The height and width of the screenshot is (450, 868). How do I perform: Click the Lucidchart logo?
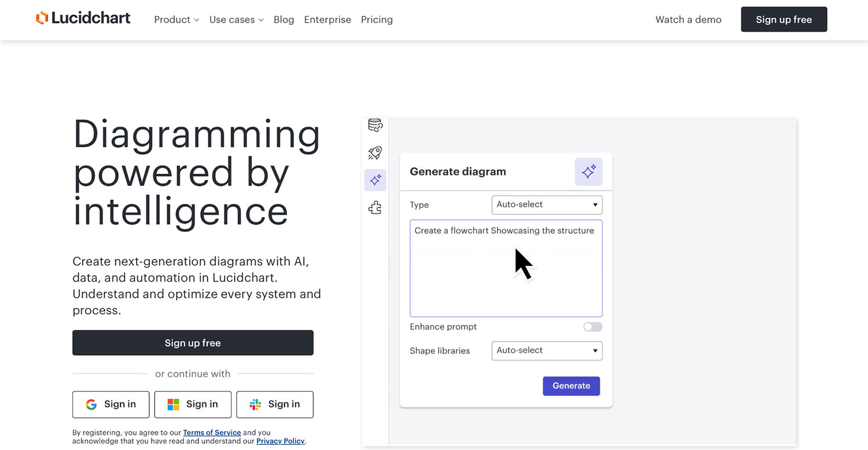[x=83, y=18]
